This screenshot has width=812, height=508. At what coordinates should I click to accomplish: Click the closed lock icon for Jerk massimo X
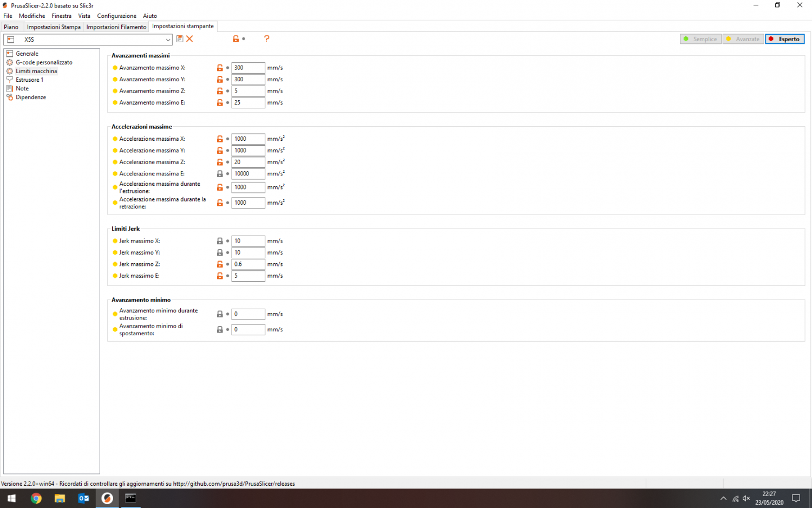point(220,241)
